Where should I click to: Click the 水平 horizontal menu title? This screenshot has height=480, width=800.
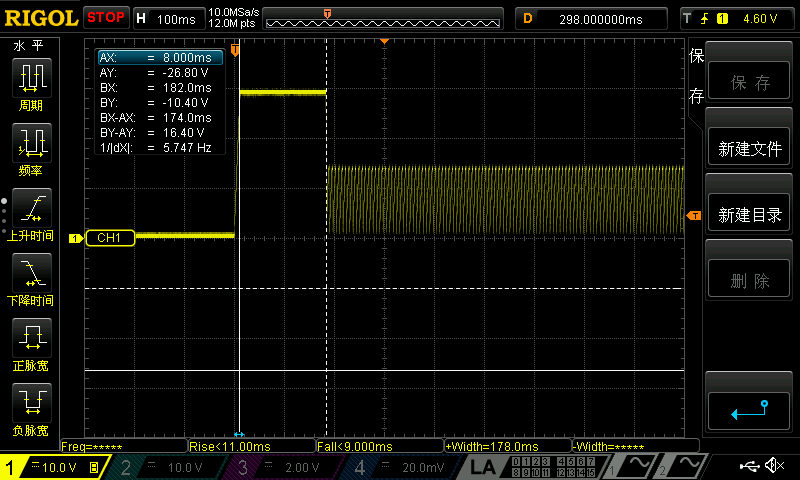click(x=29, y=46)
